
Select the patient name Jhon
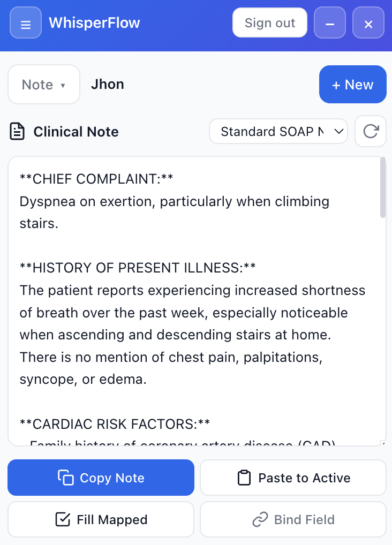click(108, 84)
